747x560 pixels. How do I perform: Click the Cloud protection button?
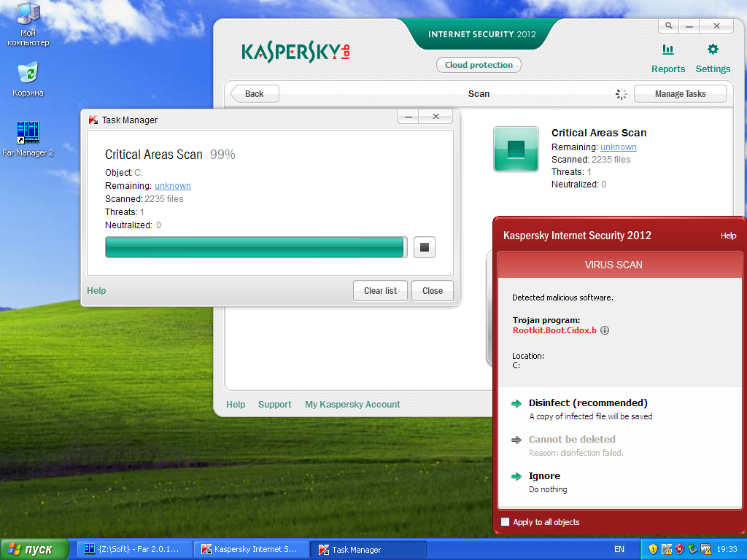coord(479,65)
